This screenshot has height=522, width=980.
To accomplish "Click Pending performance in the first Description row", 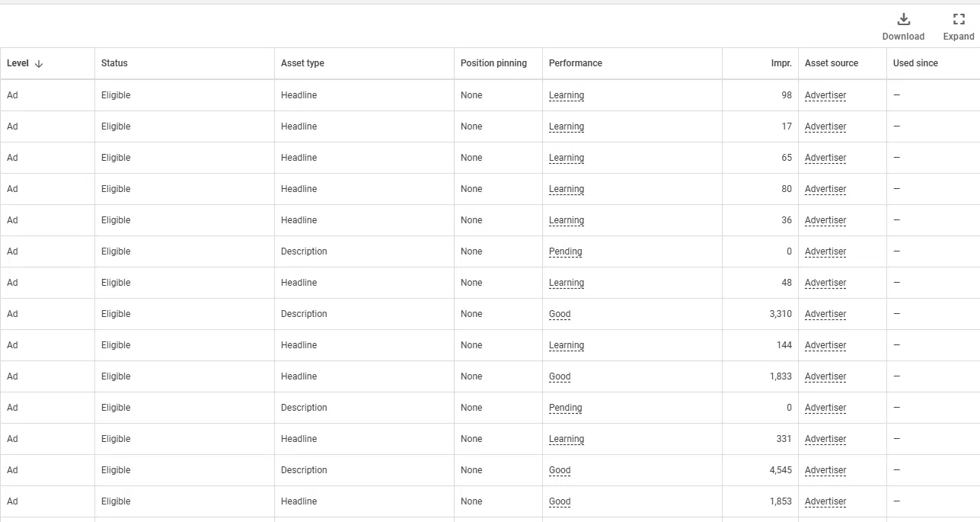I will coord(566,251).
